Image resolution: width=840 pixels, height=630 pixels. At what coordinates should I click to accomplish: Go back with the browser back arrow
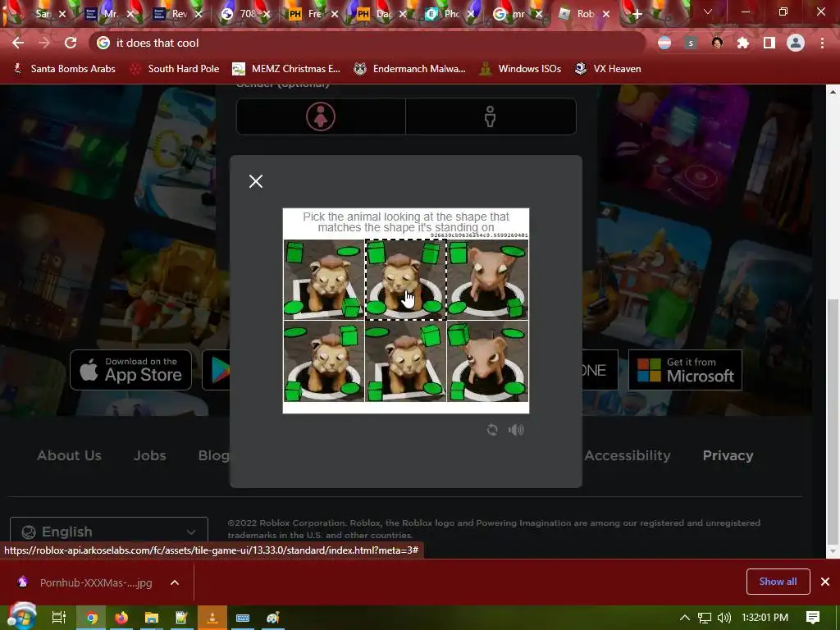(x=18, y=43)
